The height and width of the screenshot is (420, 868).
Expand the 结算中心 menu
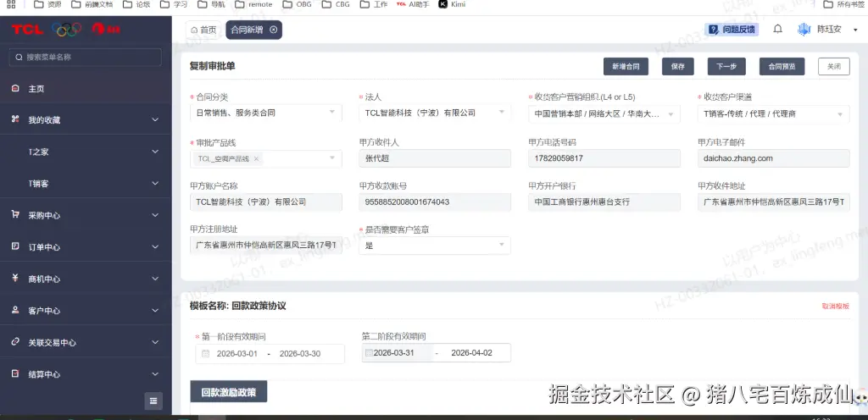tap(155, 374)
